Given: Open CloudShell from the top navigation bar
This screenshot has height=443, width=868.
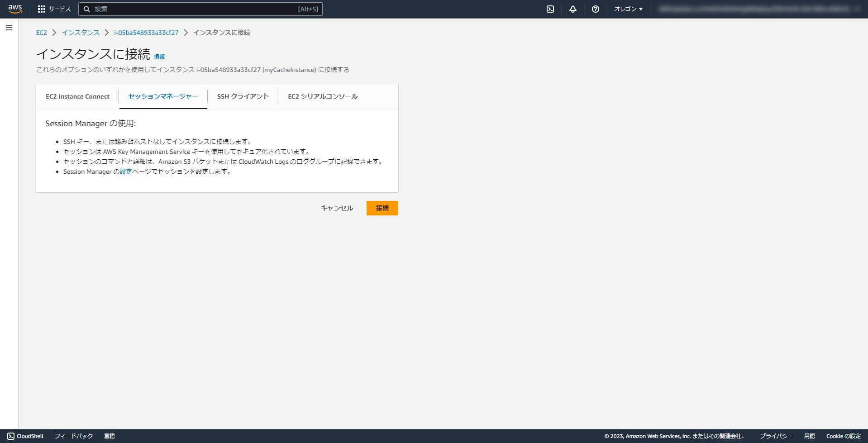Looking at the screenshot, I should point(550,9).
